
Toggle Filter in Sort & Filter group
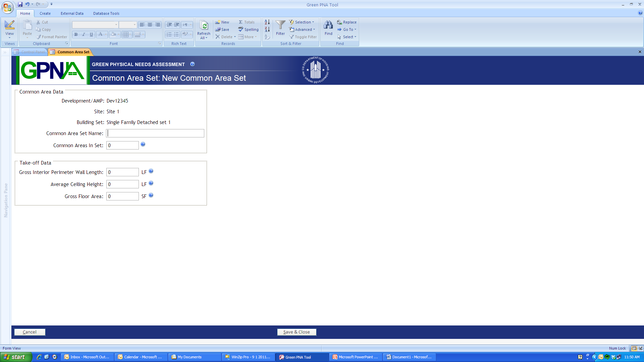click(x=303, y=37)
